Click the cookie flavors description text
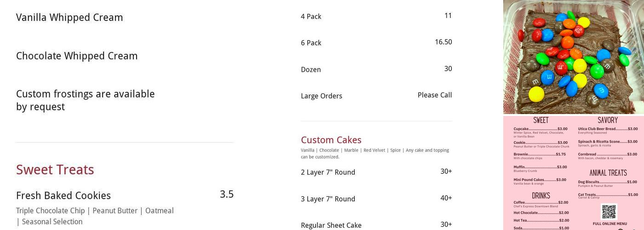Screen dimensions: 644x230 95,216
